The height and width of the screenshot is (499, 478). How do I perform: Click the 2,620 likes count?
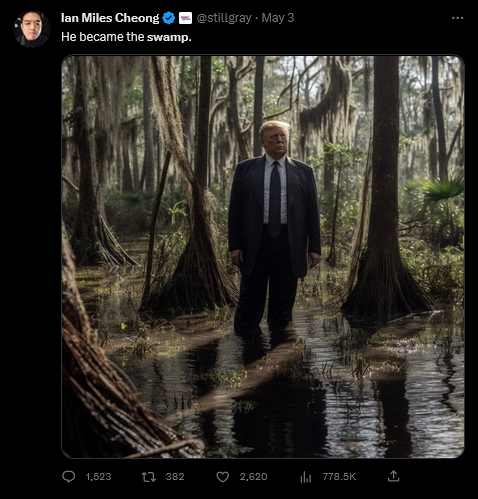point(253,477)
